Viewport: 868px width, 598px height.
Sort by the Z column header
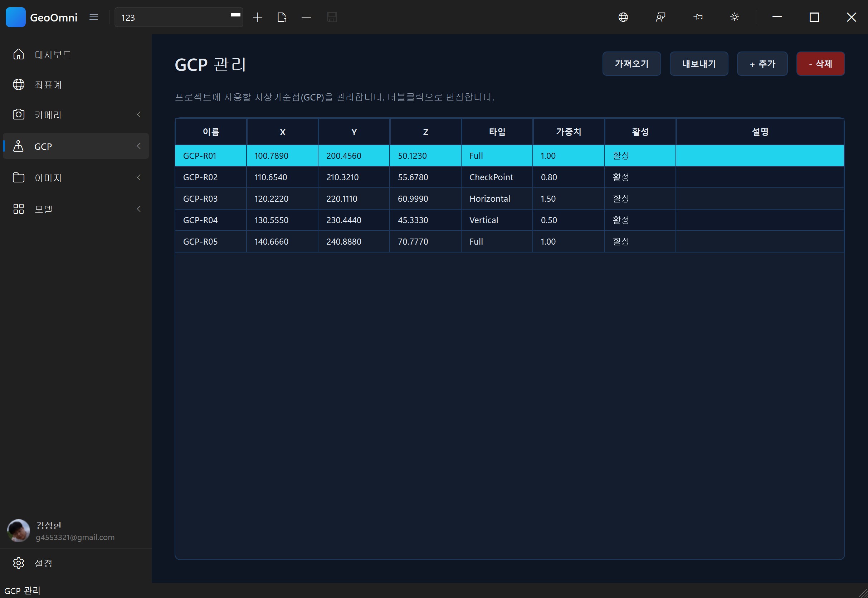pos(426,132)
